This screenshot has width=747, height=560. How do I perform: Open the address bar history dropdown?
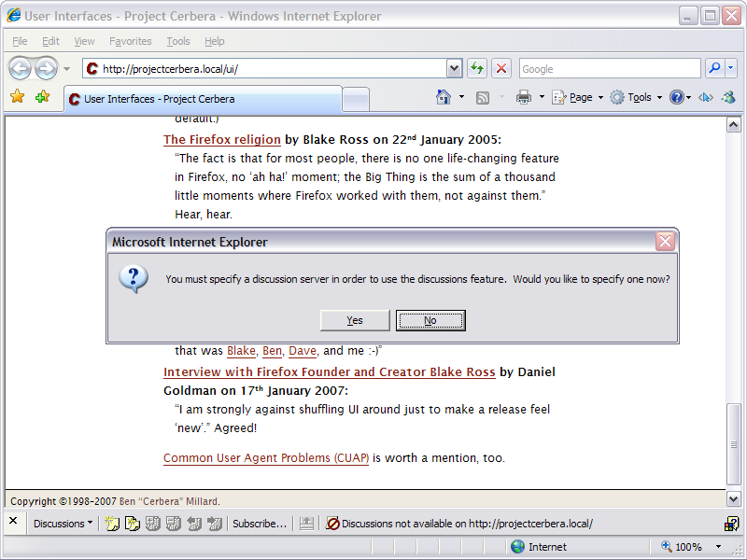pyautogui.click(x=455, y=68)
